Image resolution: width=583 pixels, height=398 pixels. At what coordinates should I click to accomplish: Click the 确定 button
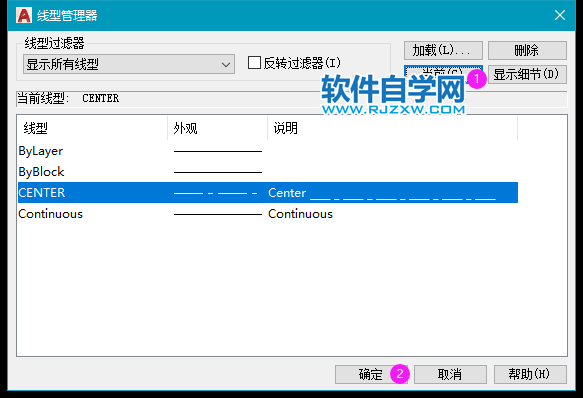pos(371,374)
